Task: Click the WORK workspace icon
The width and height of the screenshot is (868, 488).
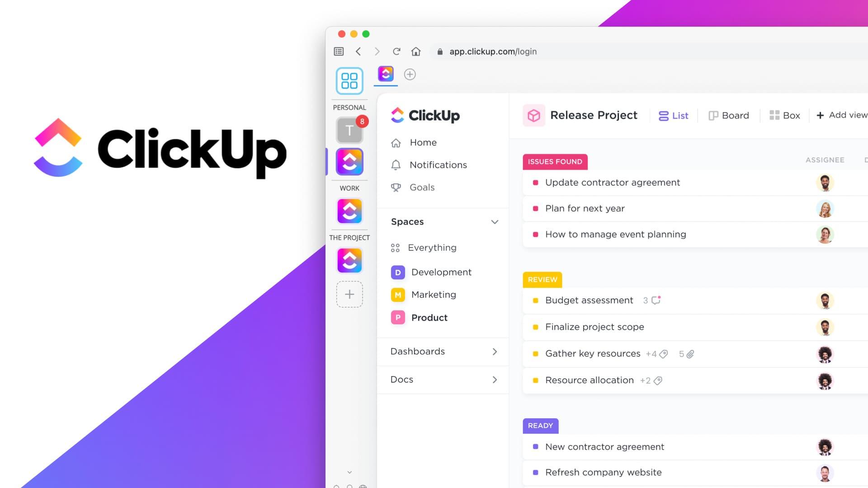Action: coord(349,212)
